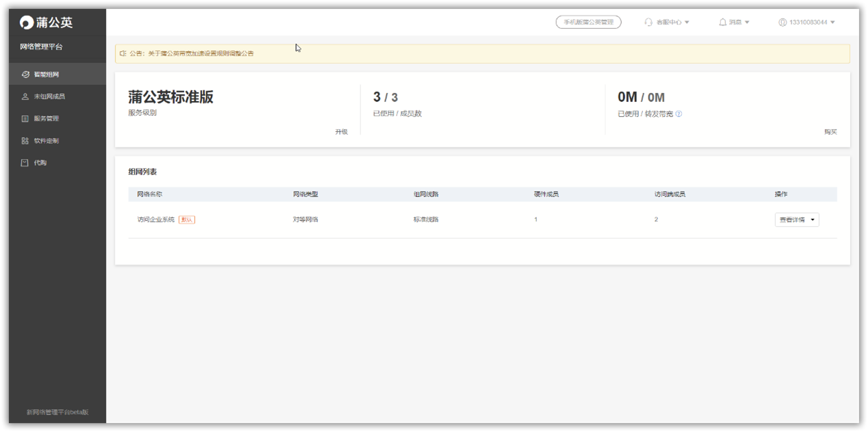Click the 新网络管理平台beta版 link in sidebar footer
This screenshot has height=432, width=868.
point(57,412)
